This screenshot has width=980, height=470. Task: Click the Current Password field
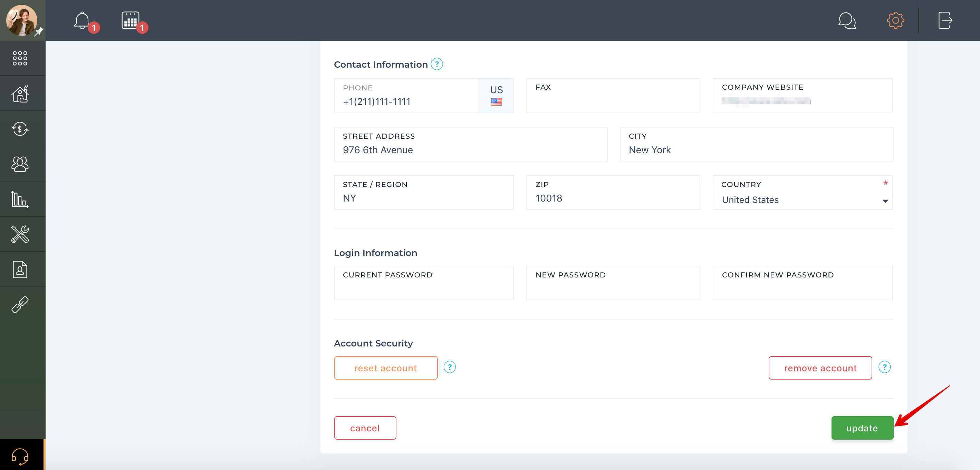tap(424, 283)
